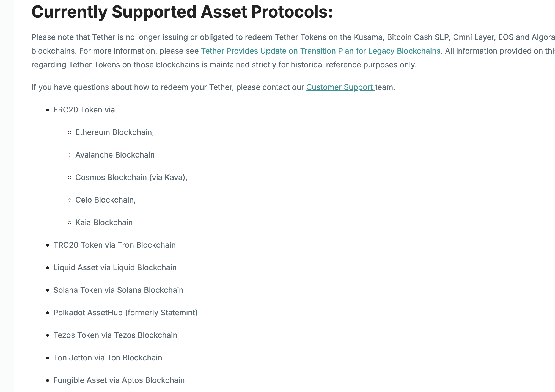Select the Cosmos Blockchain (via Kava) entry
The image size is (555, 392).
(131, 178)
